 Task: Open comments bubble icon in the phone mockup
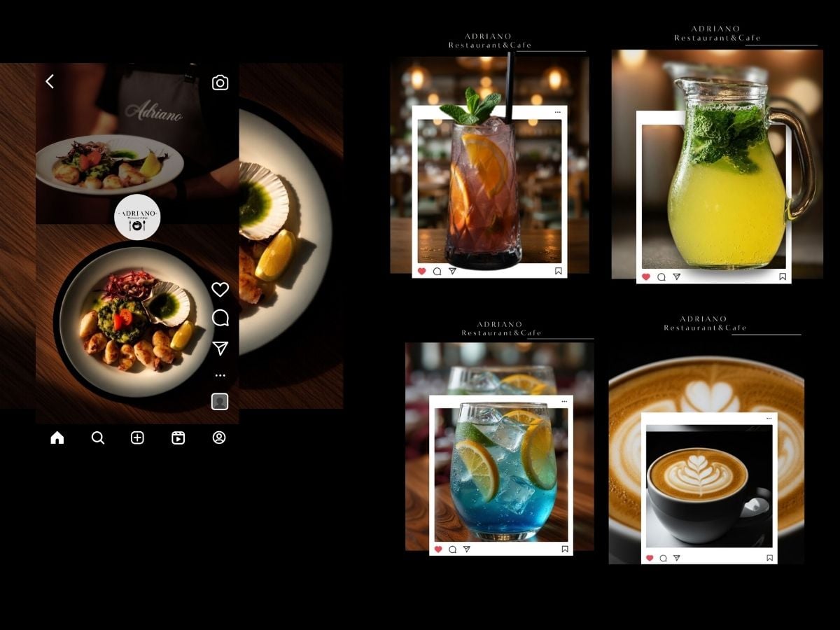(220, 318)
